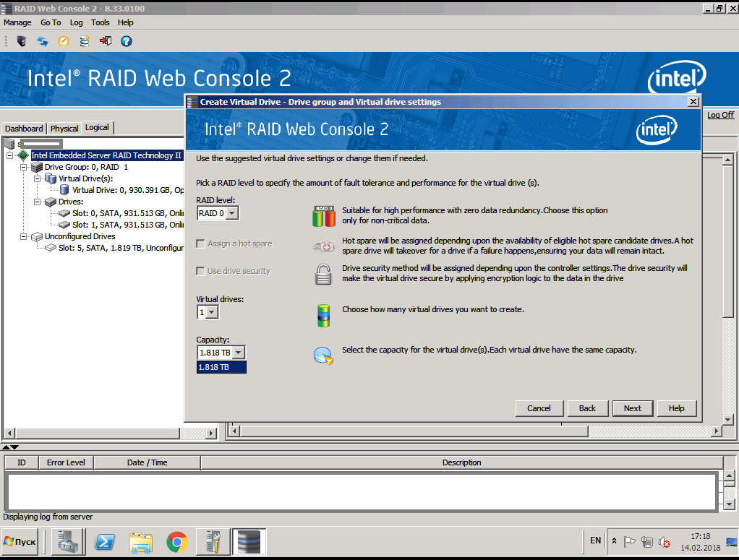The image size is (739, 560).
Task: Click the log panel scrollbar down arrow
Action: coord(729,504)
